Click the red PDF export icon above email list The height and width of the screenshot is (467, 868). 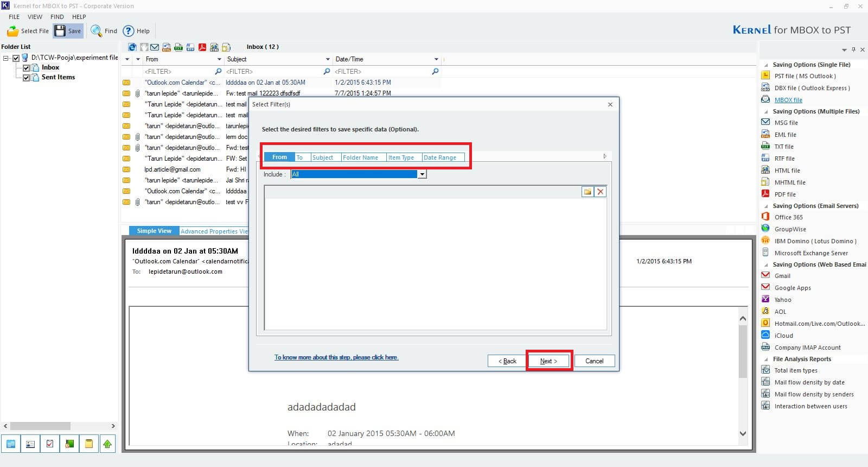coord(202,47)
